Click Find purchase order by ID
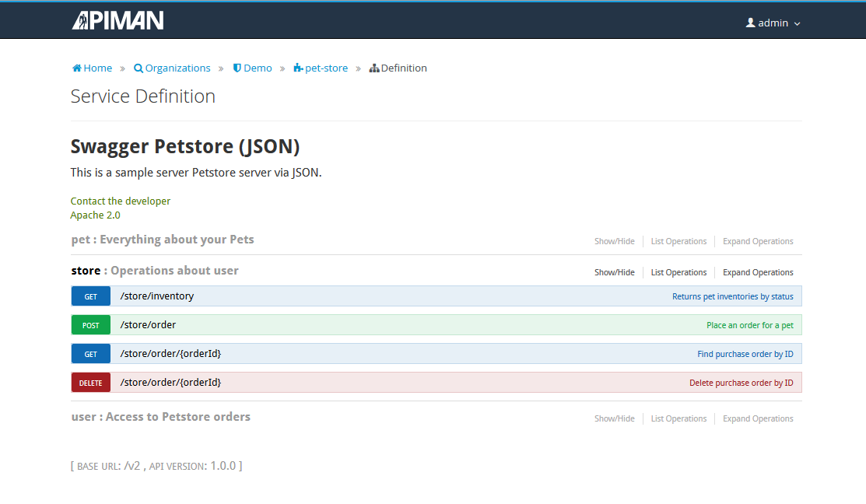This screenshot has height=504, width=866. [745, 354]
